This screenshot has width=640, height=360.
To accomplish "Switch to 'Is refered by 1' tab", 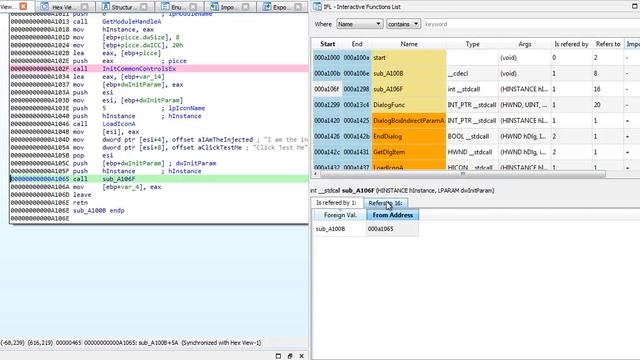I will click(336, 203).
